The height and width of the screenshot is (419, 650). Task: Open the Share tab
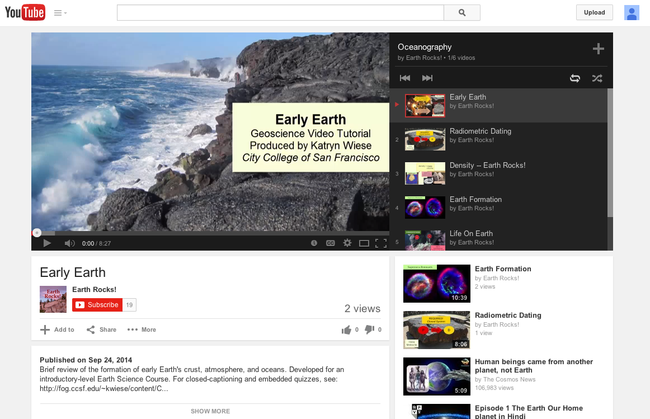(101, 329)
